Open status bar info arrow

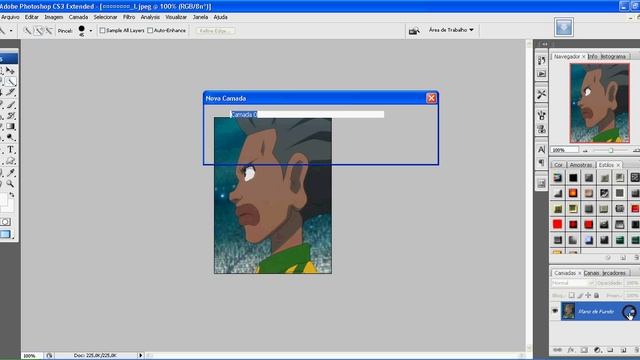[x=140, y=356]
